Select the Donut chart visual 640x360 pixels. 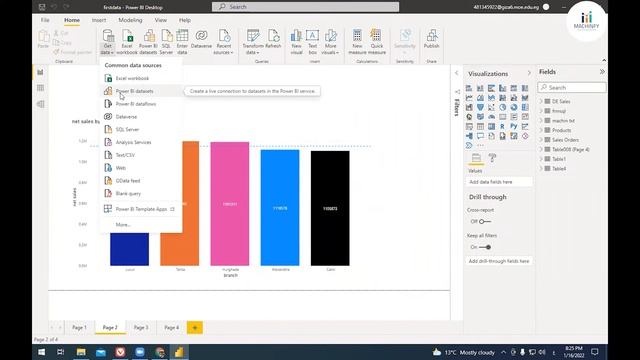point(514,107)
